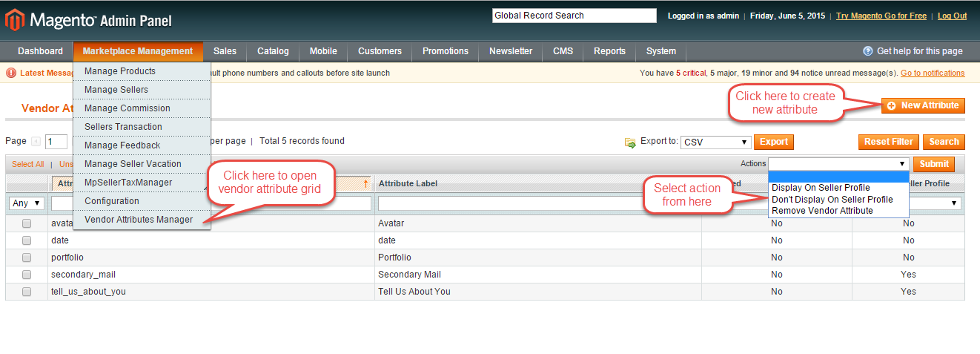
Task: Select Manage Products from submenu
Action: [x=142, y=71]
